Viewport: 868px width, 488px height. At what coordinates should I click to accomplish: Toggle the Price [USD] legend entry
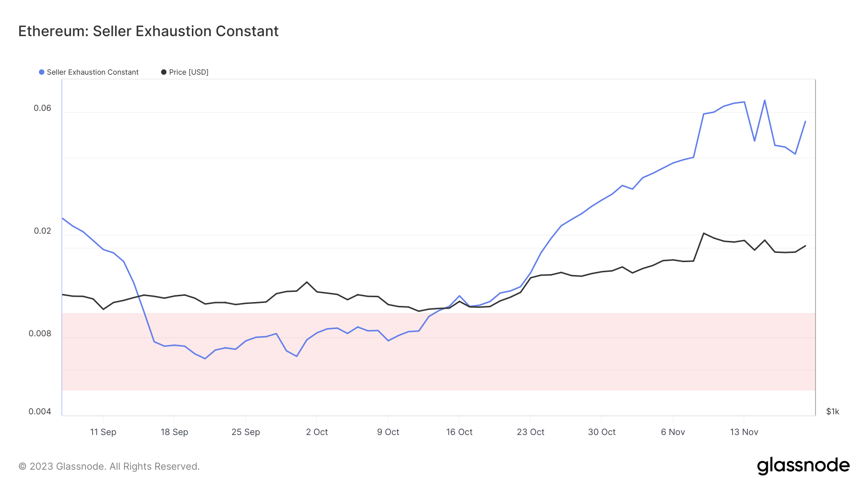(x=185, y=72)
